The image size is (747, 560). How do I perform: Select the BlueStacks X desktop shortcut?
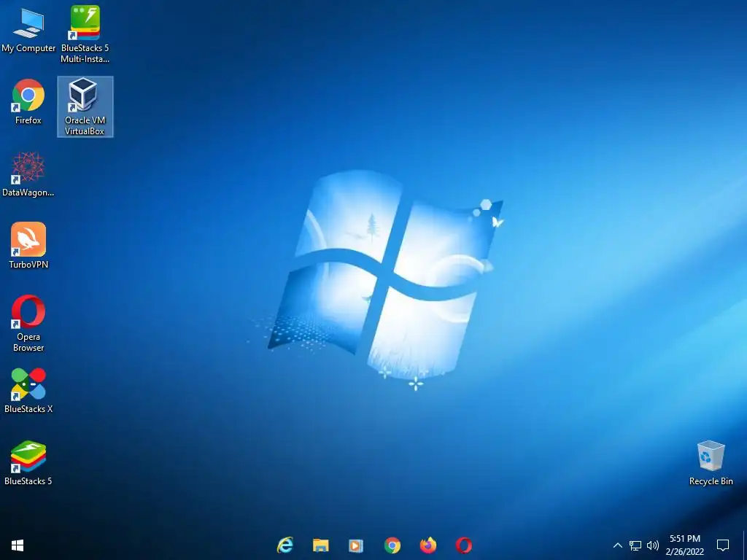[28, 391]
